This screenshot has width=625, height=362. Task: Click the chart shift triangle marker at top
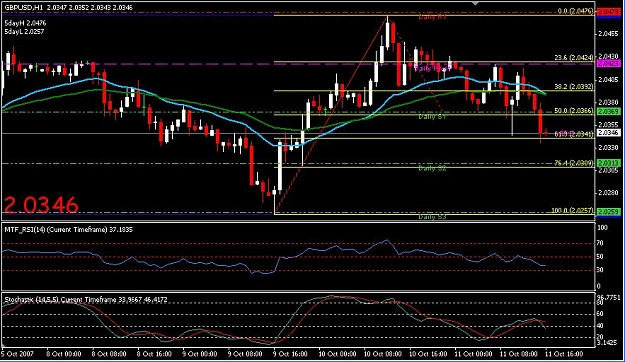[475, 4]
